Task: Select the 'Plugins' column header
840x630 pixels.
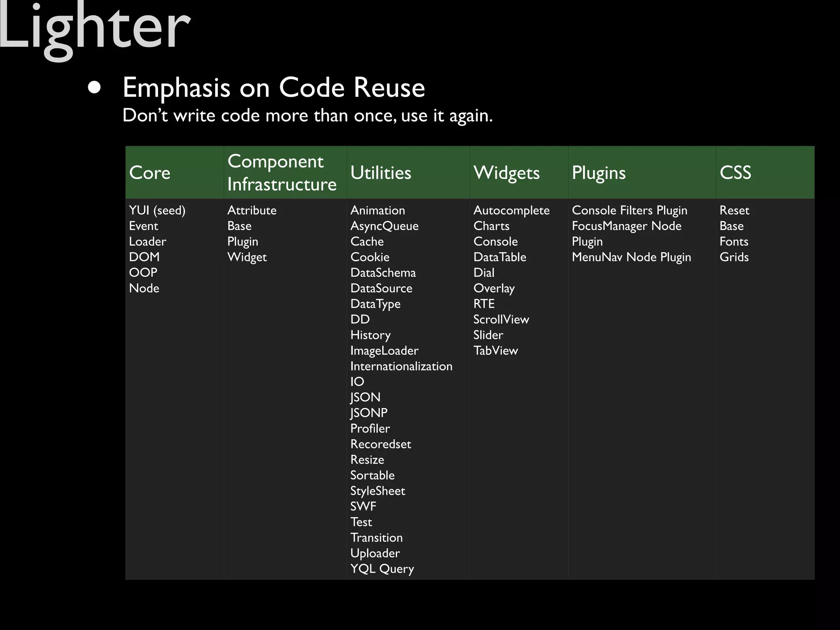Action: (642, 172)
